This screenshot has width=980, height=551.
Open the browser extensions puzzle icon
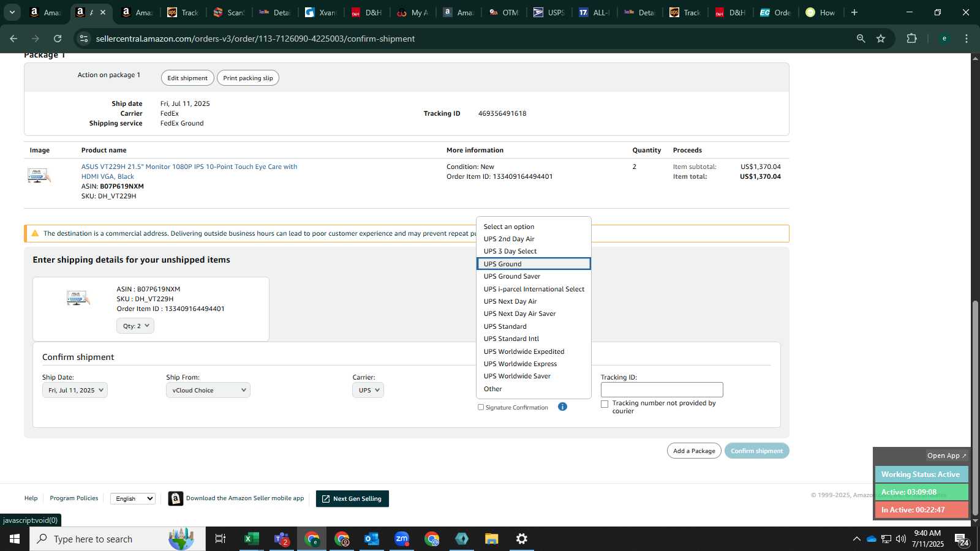point(911,39)
